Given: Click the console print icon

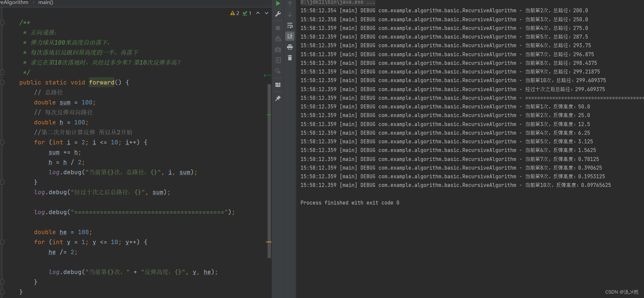Looking at the screenshot, I should (x=290, y=47).
